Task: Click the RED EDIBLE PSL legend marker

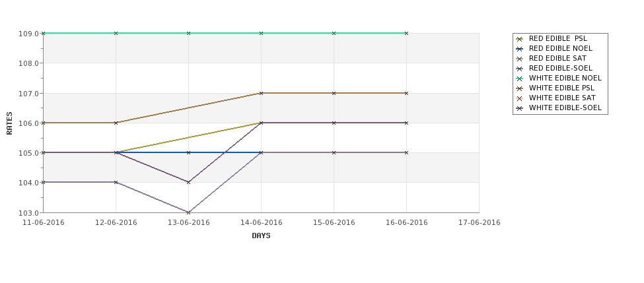Action: (520, 39)
